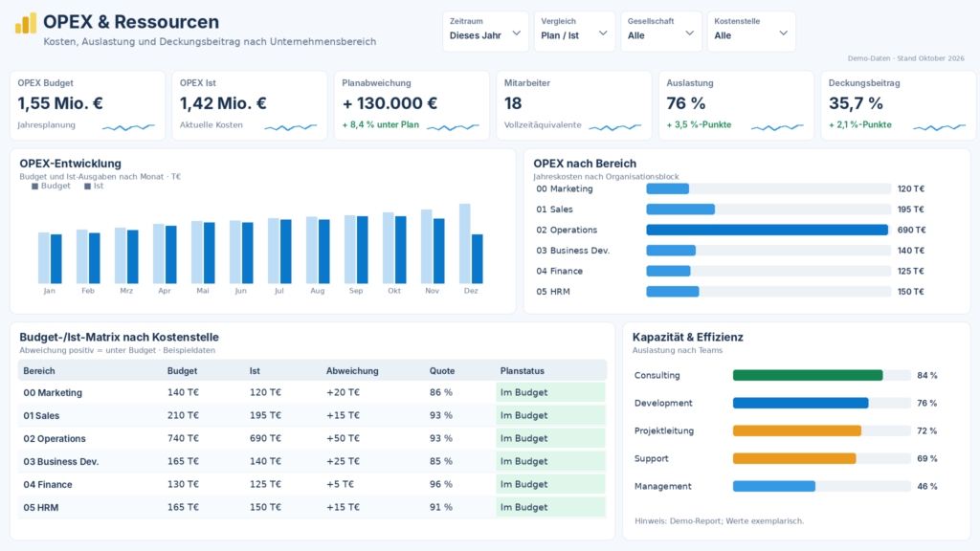
Task: Click the sparkline in the OPEX Ist card
Action: pyautogui.click(x=291, y=127)
